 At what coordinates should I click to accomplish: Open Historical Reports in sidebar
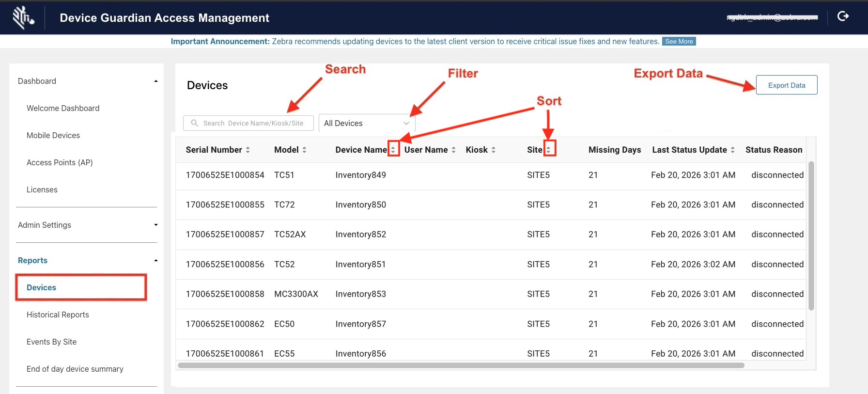click(x=58, y=315)
